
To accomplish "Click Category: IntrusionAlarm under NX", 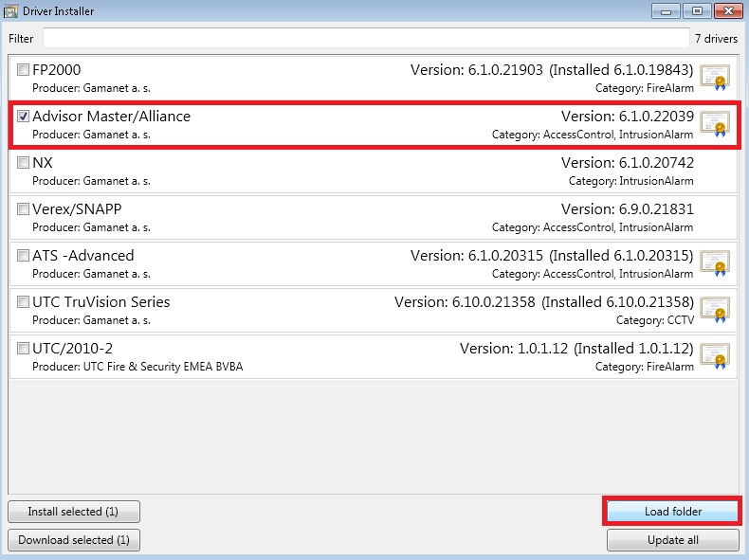I will (631, 181).
